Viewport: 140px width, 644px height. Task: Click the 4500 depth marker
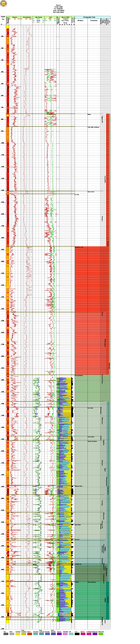tap(2, 558)
